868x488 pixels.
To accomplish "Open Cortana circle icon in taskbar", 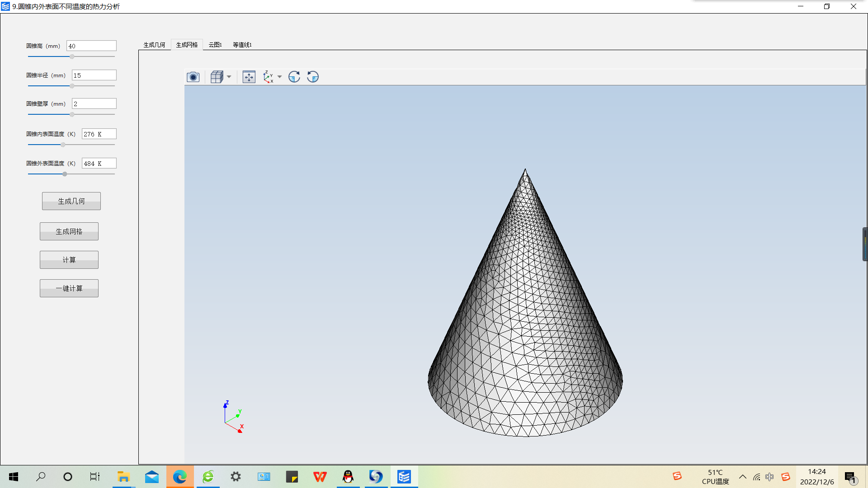I will tap(68, 477).
